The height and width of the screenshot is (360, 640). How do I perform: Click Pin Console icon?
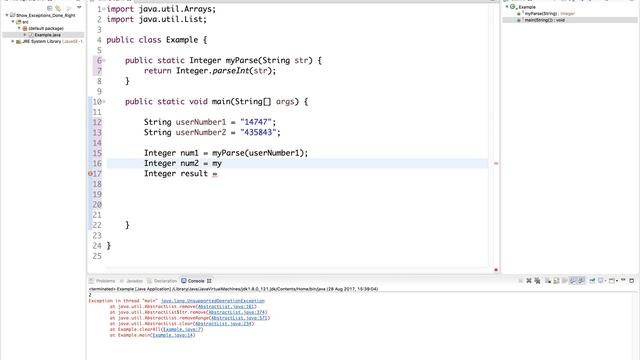click(592, 281)
